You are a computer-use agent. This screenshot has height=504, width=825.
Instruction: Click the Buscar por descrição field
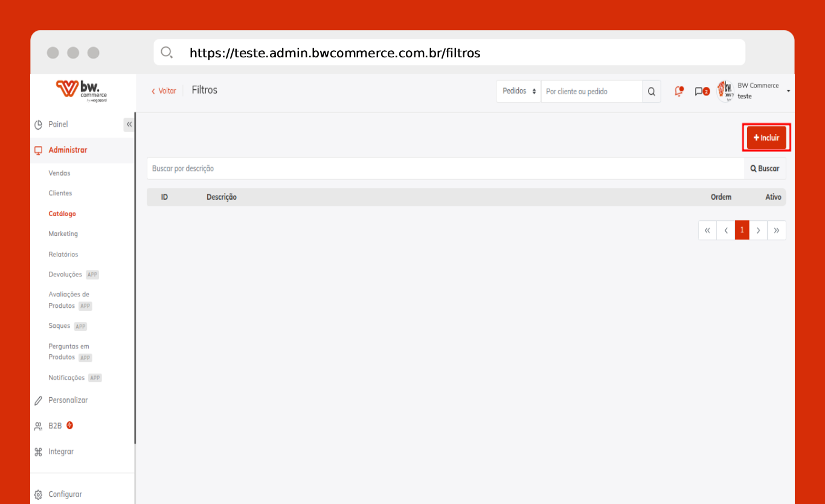click(445, 169)
